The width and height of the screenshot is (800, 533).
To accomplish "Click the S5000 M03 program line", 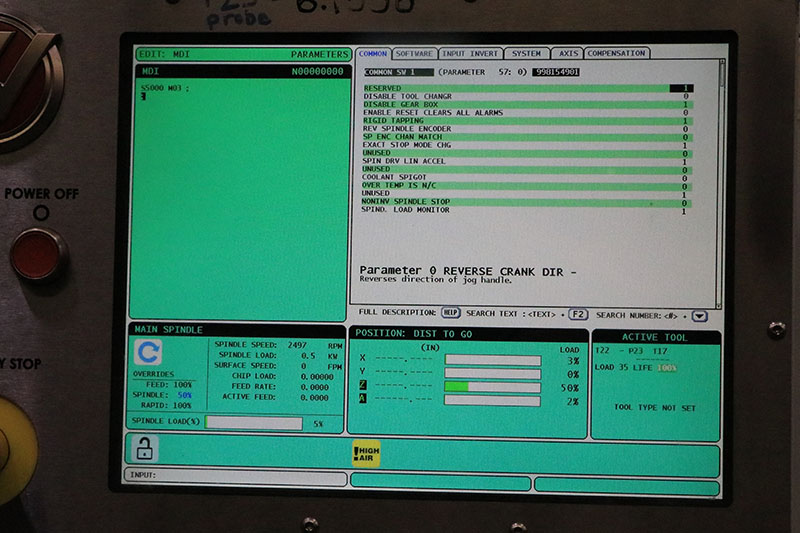I will click(165, 88).
